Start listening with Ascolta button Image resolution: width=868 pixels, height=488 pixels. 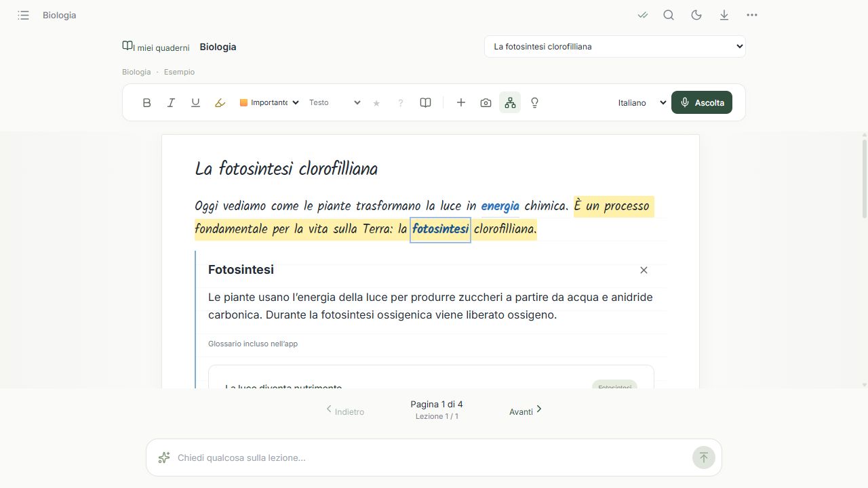click(702, 102)
